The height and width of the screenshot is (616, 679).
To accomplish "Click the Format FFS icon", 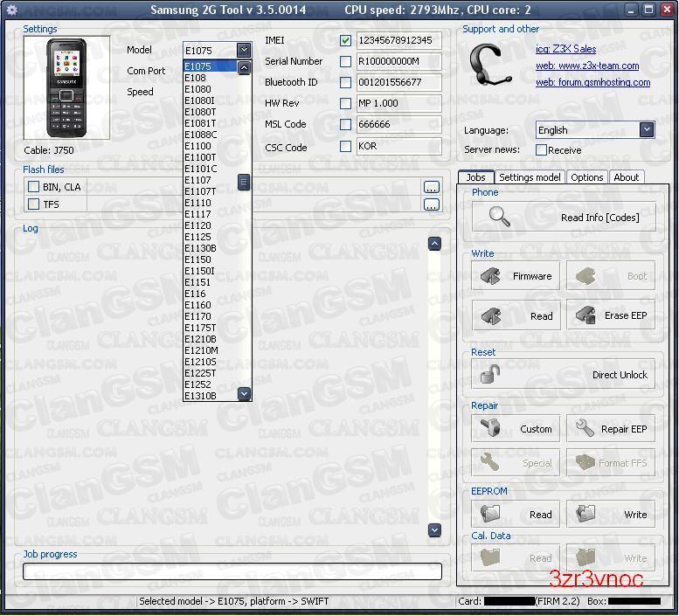I will (x=585, y=462).
